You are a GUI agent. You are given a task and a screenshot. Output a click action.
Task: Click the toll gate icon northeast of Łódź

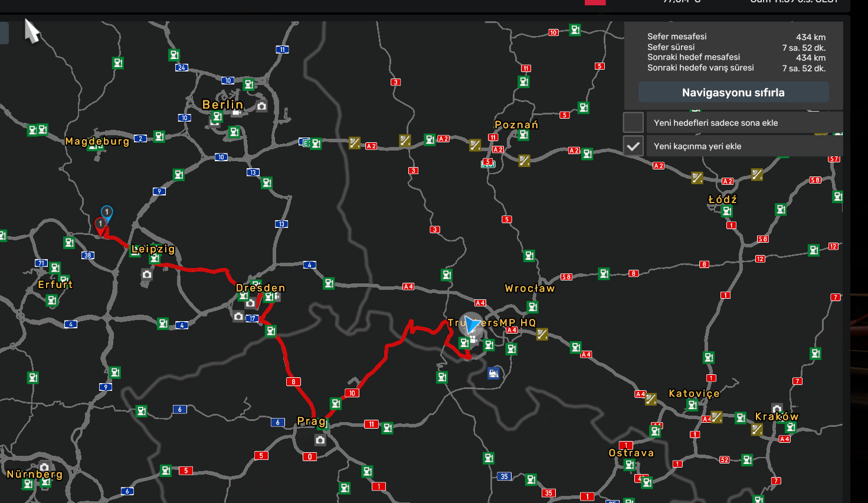tap(757, 174)
